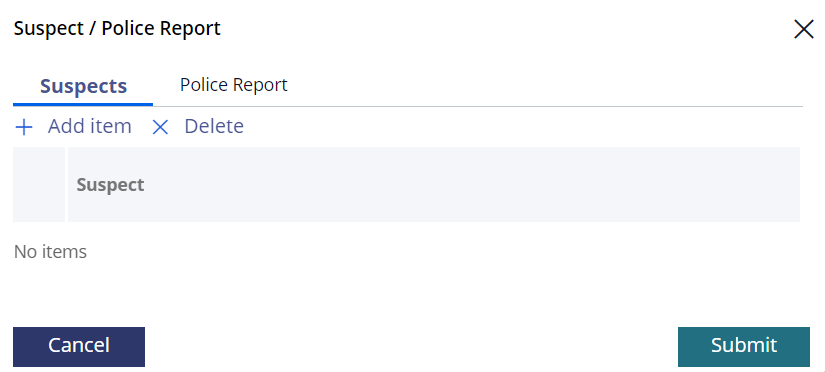This screenshot has height=372, width=825.
Task: Submit the suspect form
Action: click(x=743, y=347)
